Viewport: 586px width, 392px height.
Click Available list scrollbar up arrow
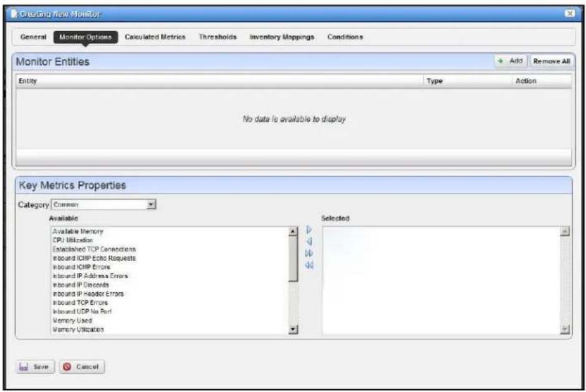tap(294, 231)
